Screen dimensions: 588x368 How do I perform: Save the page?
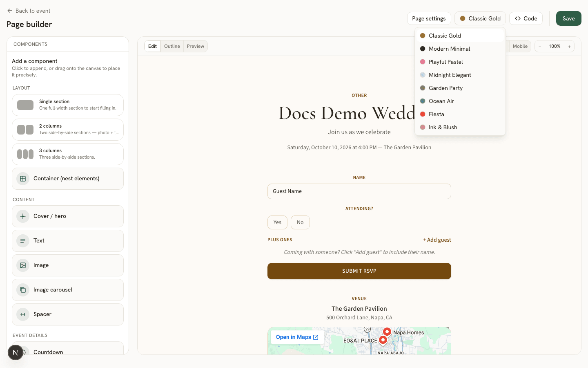coord(568,18)
